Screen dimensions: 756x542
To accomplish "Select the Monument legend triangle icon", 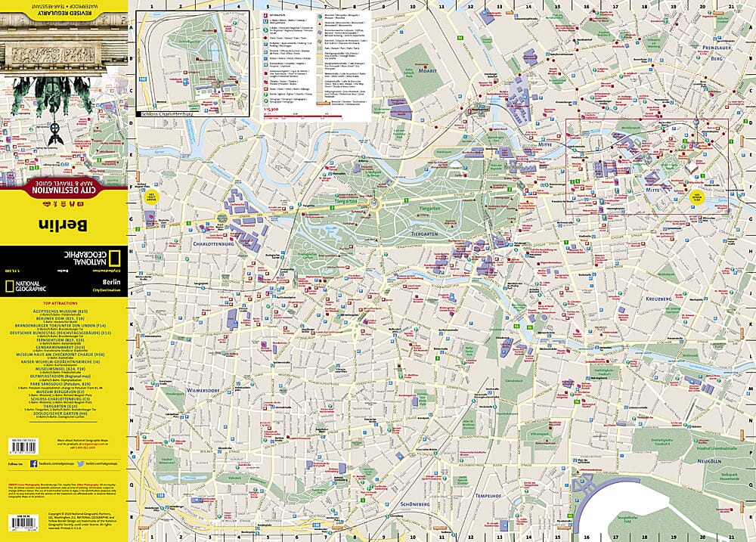I will coord(320,23).
